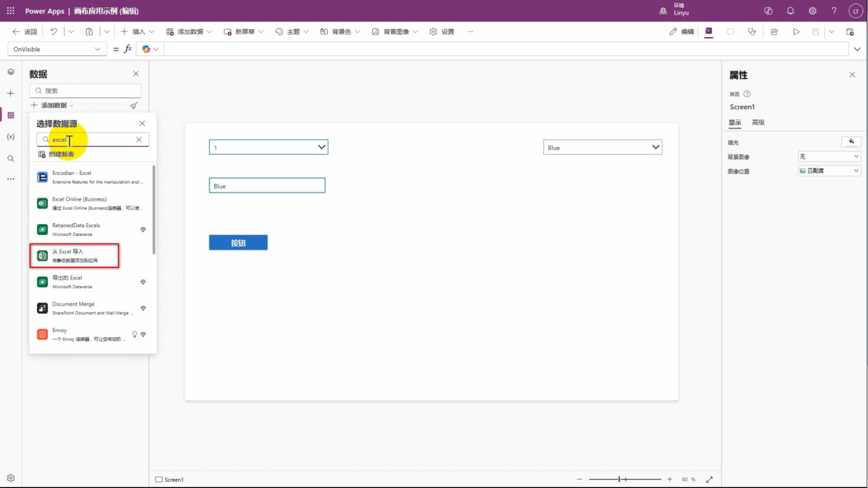Click the Variables {x} sidebar icon
This screenshot has width=868, height=488.
pos(11,137)
